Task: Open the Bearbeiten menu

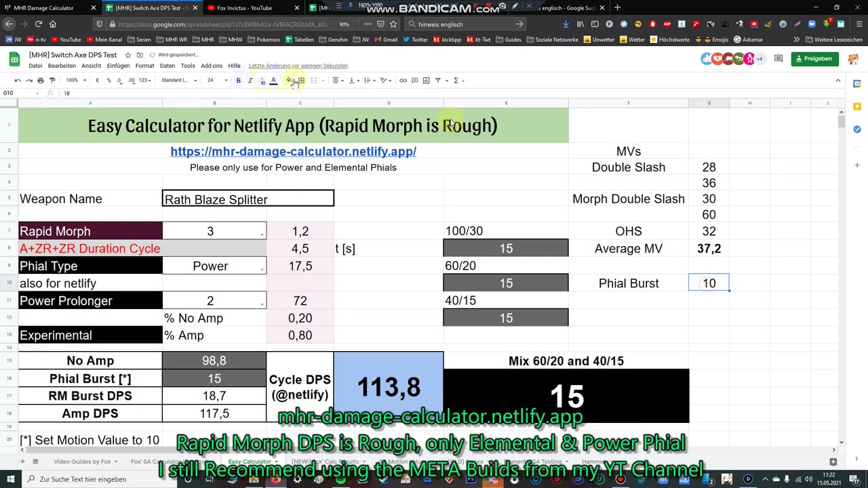Action: coord(62,66)
